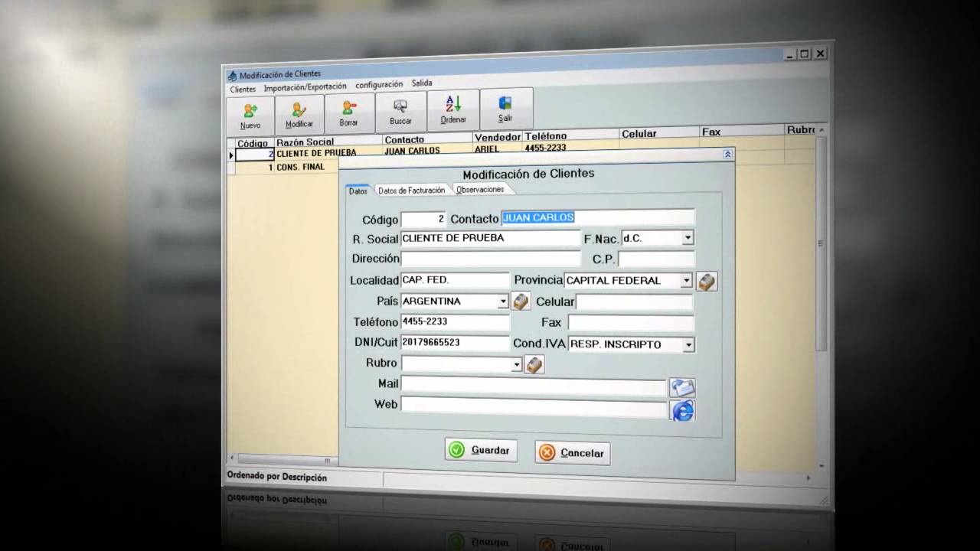Viewport: 980px width, 551px height.
Task: Click the Fax column header in grid
Action: click(x=741, y=132)
